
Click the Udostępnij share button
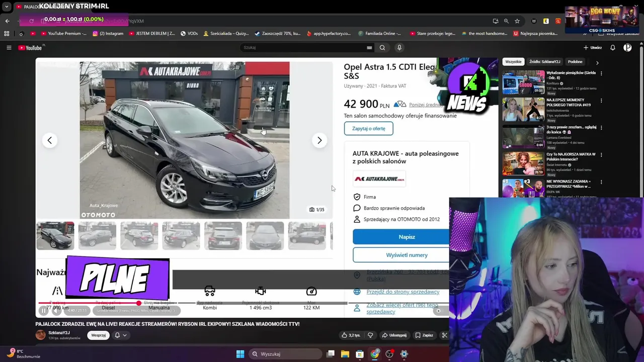(x=394, y=335)
